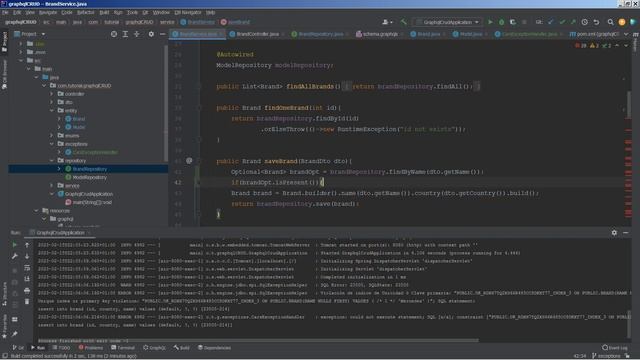Open the Terminal tool window
Image resolution: width=640 pixels, height=360 pixels.
tap(123, 348)
